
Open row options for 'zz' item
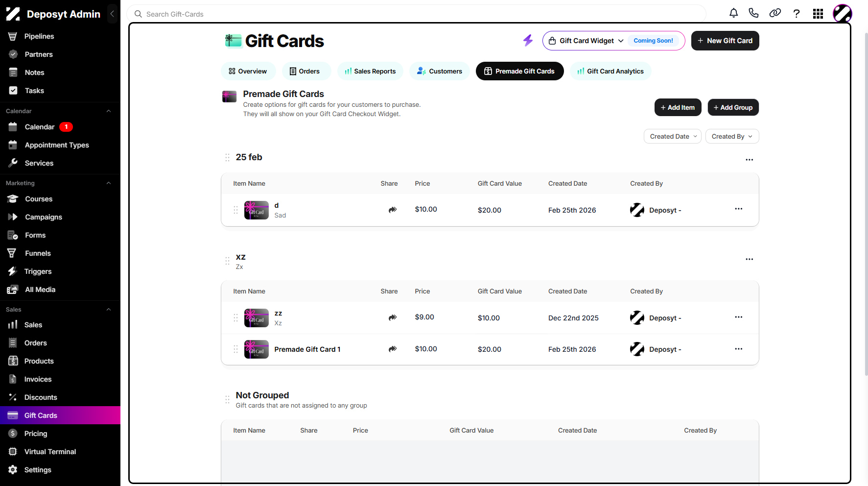pyautogui.click(x=739, y=317)
